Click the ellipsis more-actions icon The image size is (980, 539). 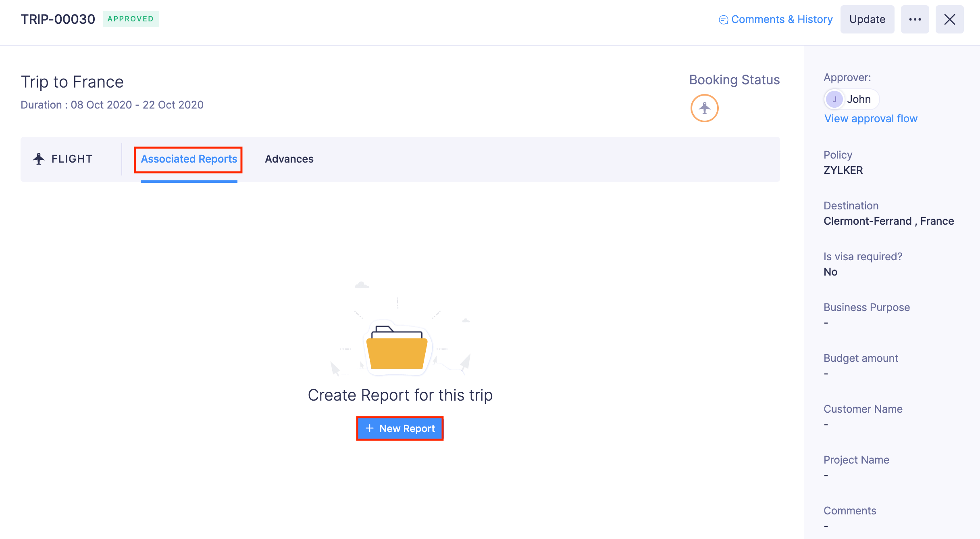click(915, 19)
